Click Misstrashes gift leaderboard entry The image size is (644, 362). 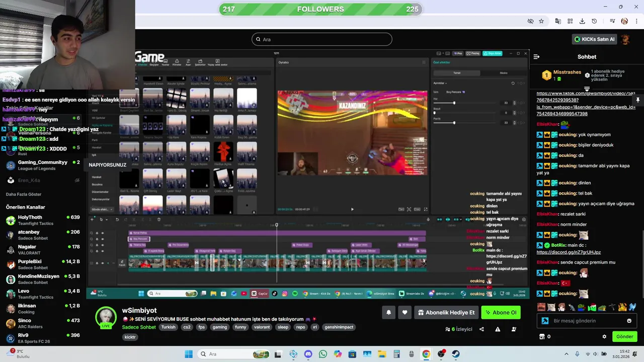pos(561,75)
